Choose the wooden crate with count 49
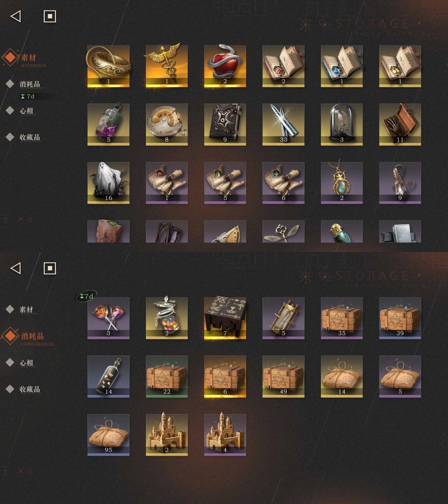Viewport: 448px width, 504px height. [283, 376]
